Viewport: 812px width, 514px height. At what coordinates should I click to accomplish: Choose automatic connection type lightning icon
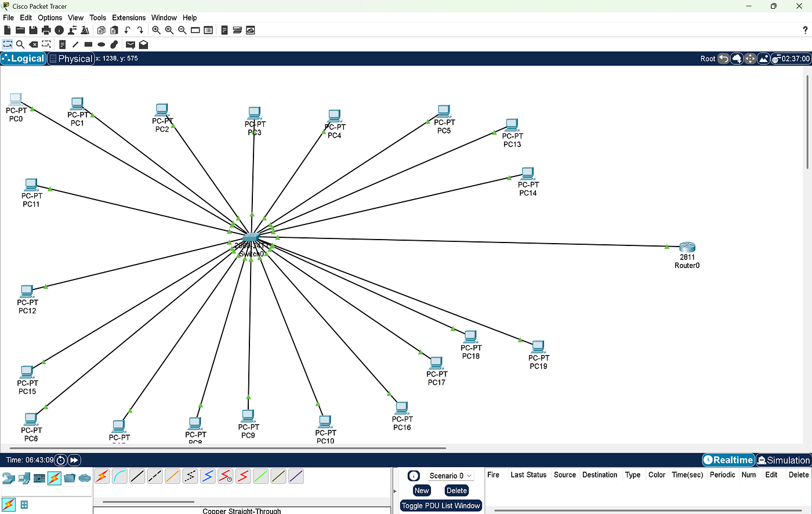point(102,476)
